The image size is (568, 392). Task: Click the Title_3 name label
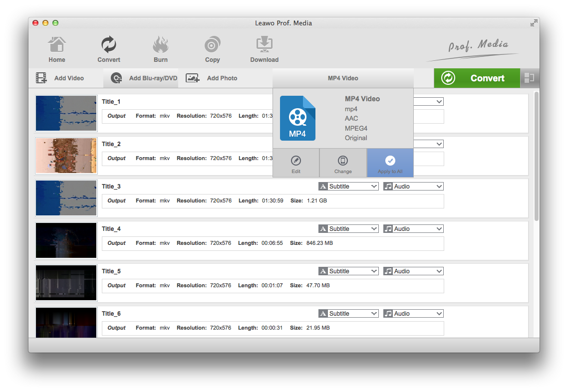tap(111, 187)
